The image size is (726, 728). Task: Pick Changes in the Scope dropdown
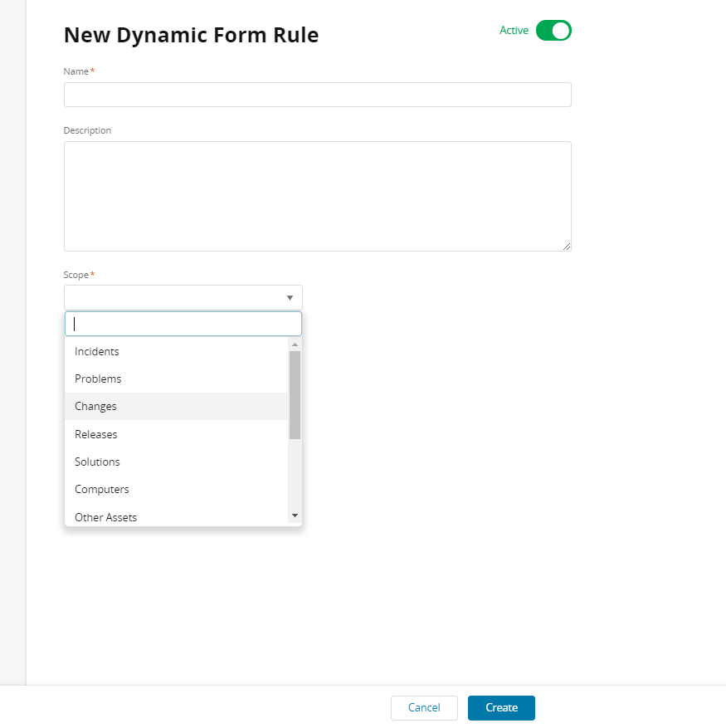pyautogui.click(x=95, y=406)
